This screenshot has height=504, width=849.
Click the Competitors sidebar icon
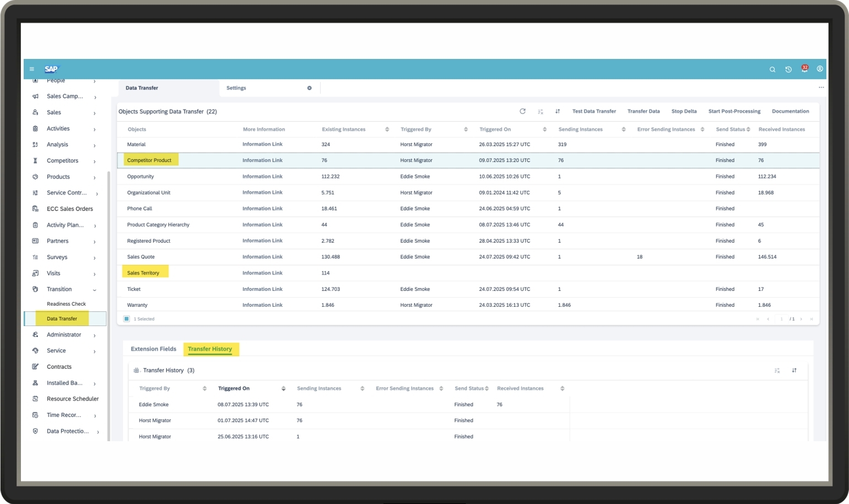pos(35,161)
